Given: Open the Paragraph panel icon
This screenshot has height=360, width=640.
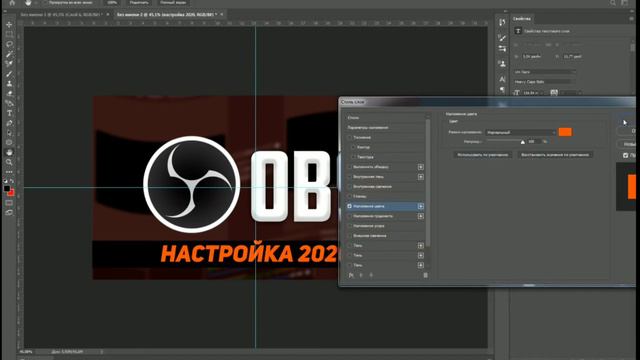Looking at the screenshot, I should point(502,89).
